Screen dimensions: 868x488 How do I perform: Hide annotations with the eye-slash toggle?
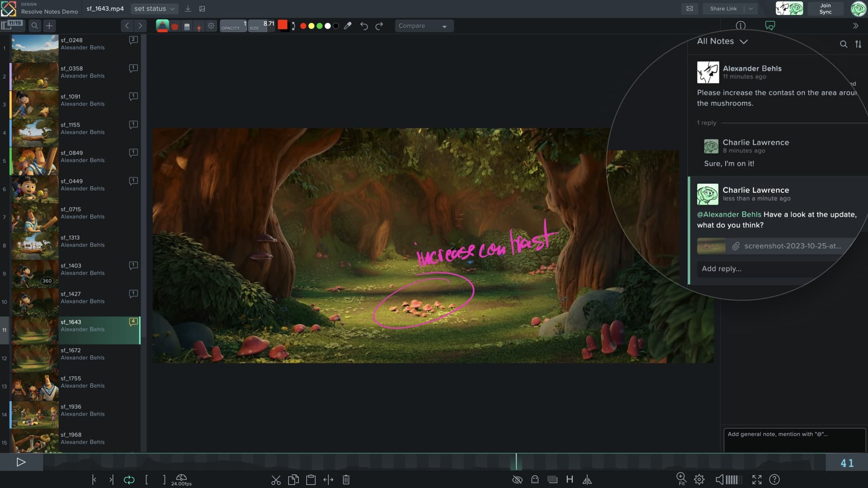[x=517, y=480]
